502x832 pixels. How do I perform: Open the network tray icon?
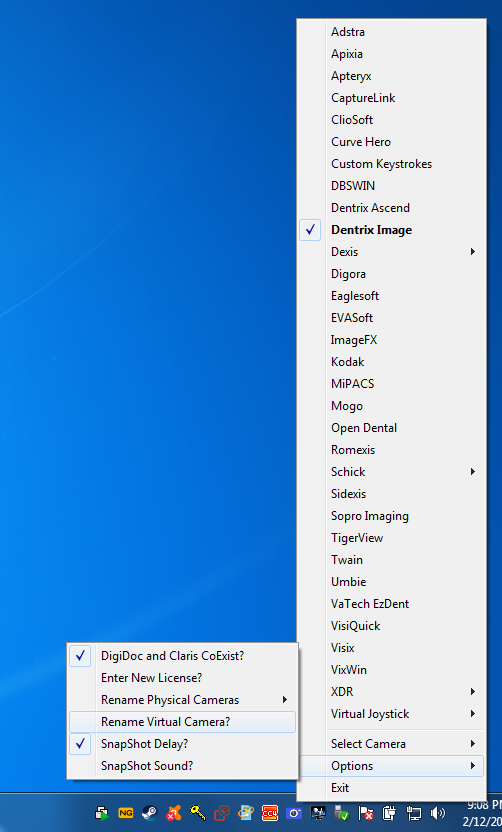[414, 813]
